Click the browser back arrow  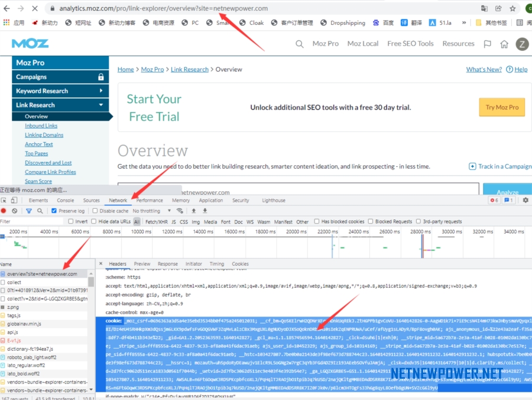pos(7,8)
